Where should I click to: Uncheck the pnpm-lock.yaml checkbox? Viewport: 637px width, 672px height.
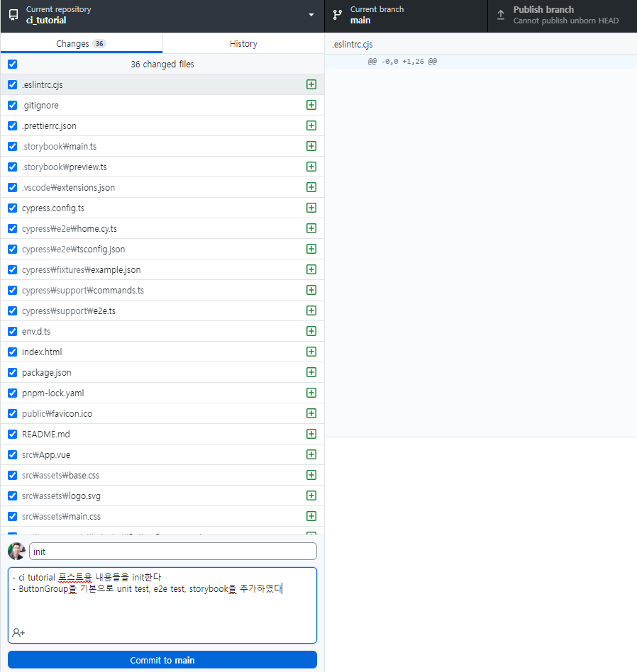coord(13,393)
